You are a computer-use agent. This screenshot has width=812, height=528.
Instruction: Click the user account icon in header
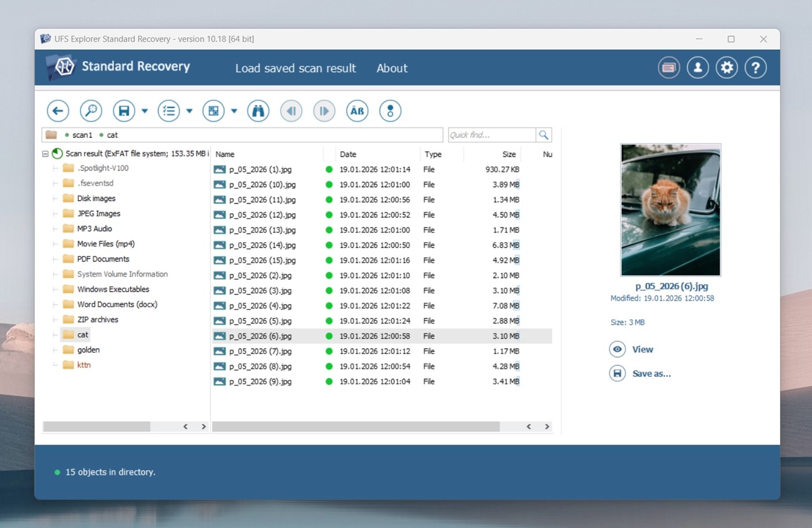[x=698, y=67]
